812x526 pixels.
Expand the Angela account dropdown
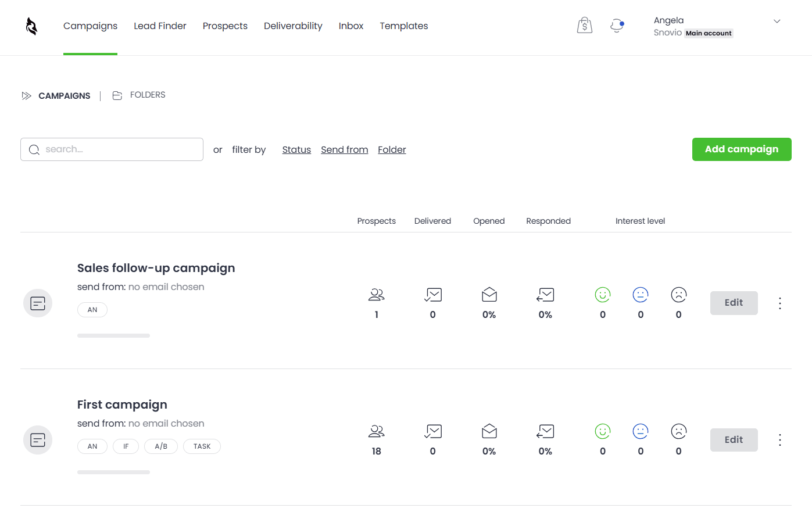coord(777,22)
